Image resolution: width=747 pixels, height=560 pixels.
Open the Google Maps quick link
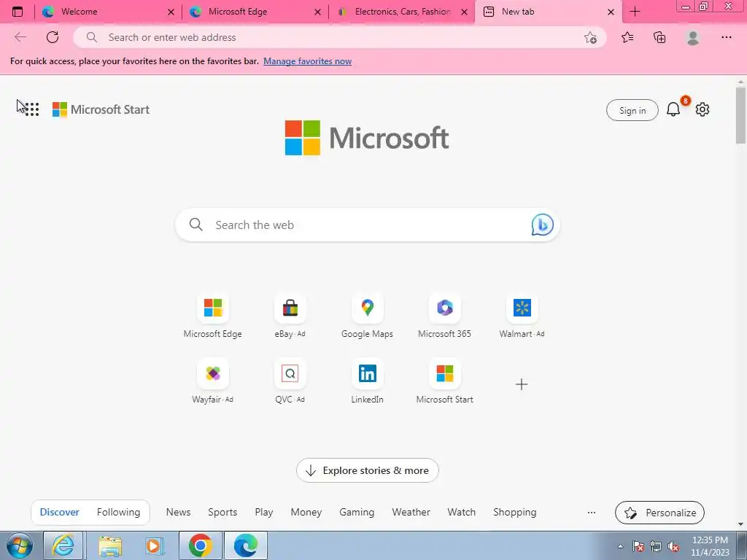(368, 315)
